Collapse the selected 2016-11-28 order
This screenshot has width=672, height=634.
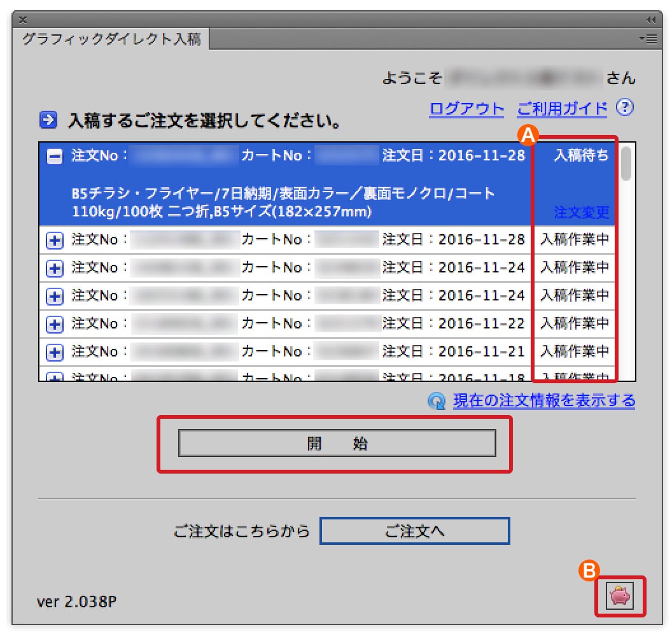55,157
